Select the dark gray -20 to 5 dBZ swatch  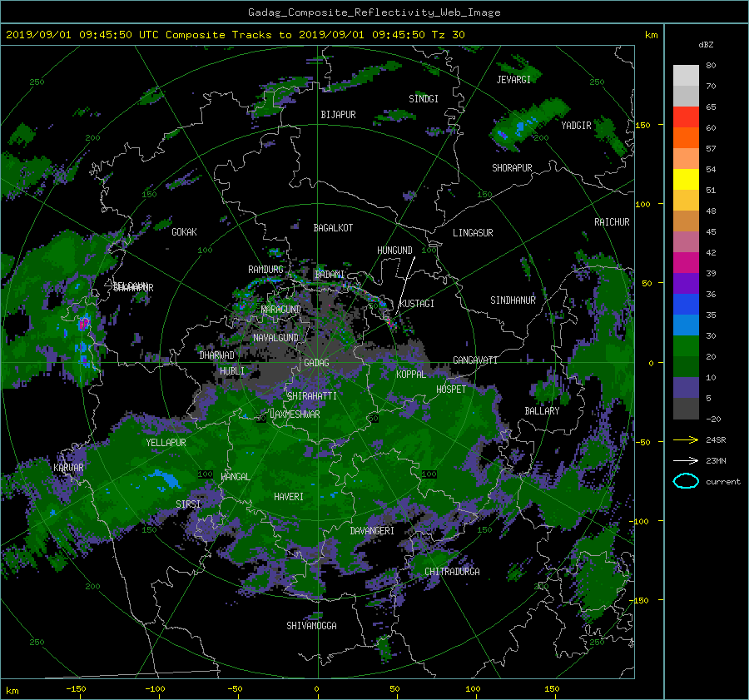[686, 408]
